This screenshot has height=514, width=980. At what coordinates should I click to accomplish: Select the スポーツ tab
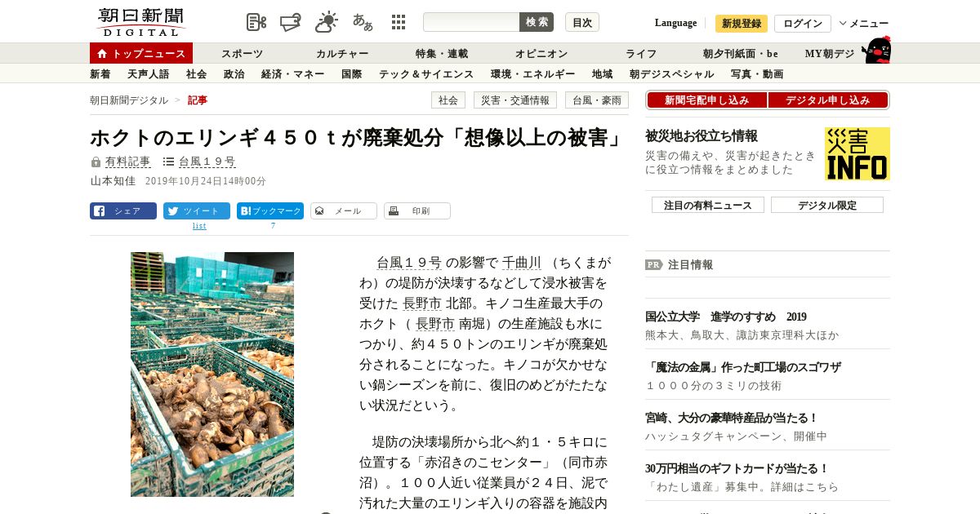tap(243, 53)
